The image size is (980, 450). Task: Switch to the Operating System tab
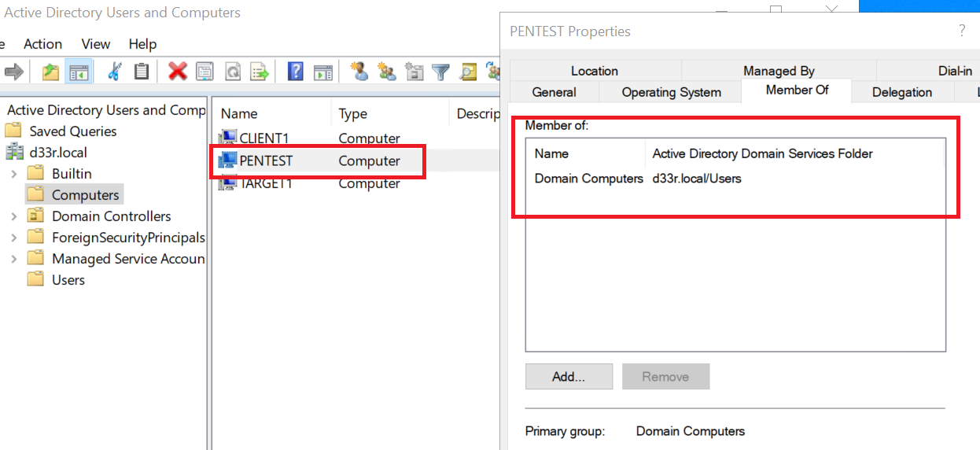(x=671, y=92)
